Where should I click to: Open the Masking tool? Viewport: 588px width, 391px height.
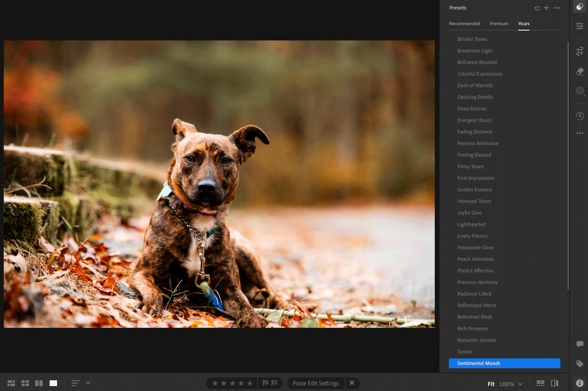click(x=580, y=91)
